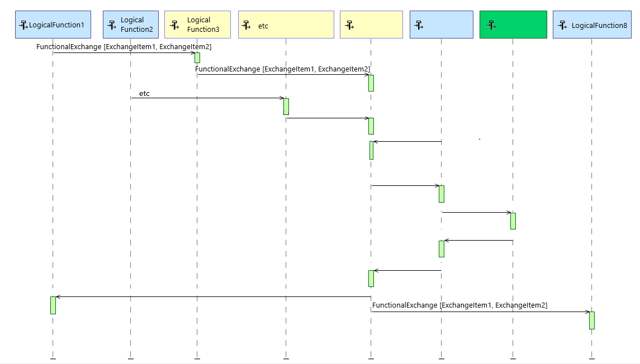Select the execution bar on the green lifeline
Image resolution: width=640 pixels, height=364 pixels.
pyautogui.click(x=513, y=221)
